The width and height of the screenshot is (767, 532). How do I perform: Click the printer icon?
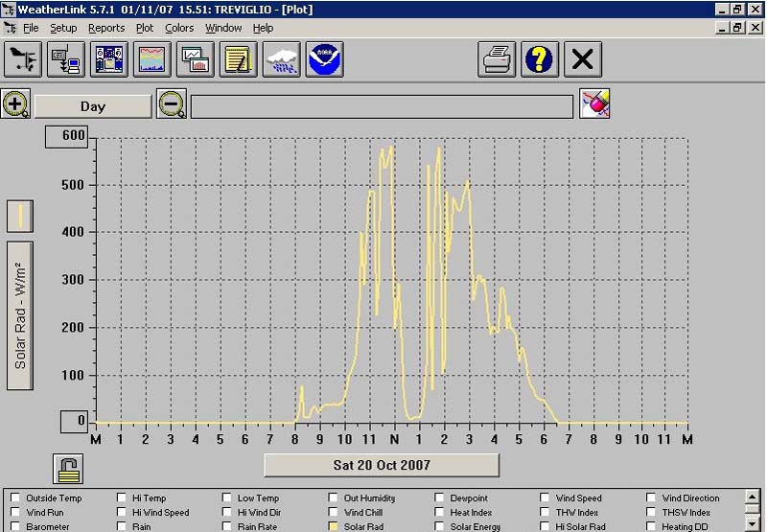(x=497, y=59)
